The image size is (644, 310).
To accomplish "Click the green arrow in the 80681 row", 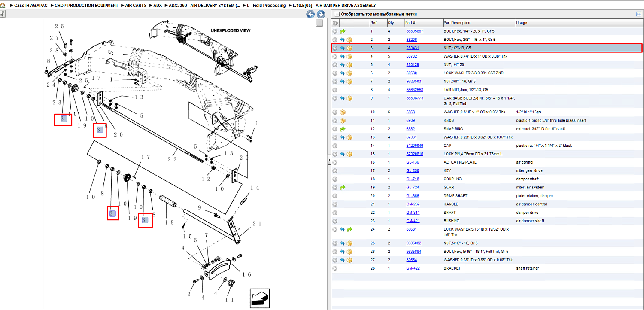I will point(349,229).
